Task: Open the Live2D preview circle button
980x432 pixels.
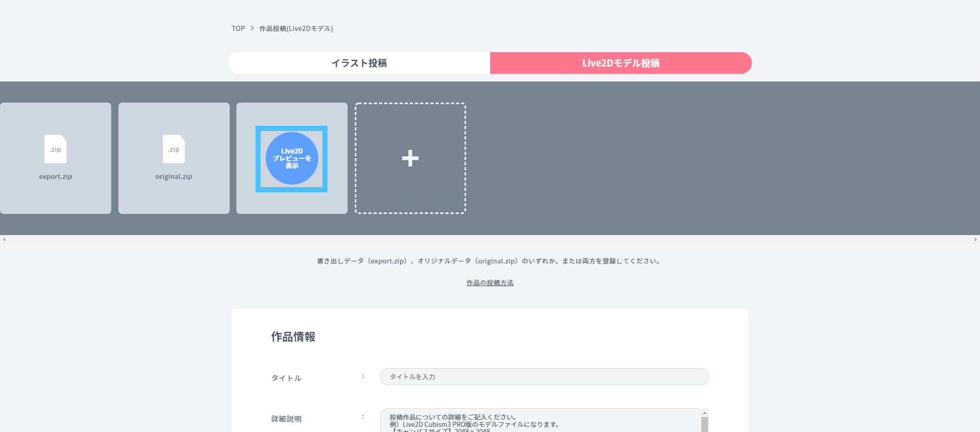Action: click(x=292, y=158)
